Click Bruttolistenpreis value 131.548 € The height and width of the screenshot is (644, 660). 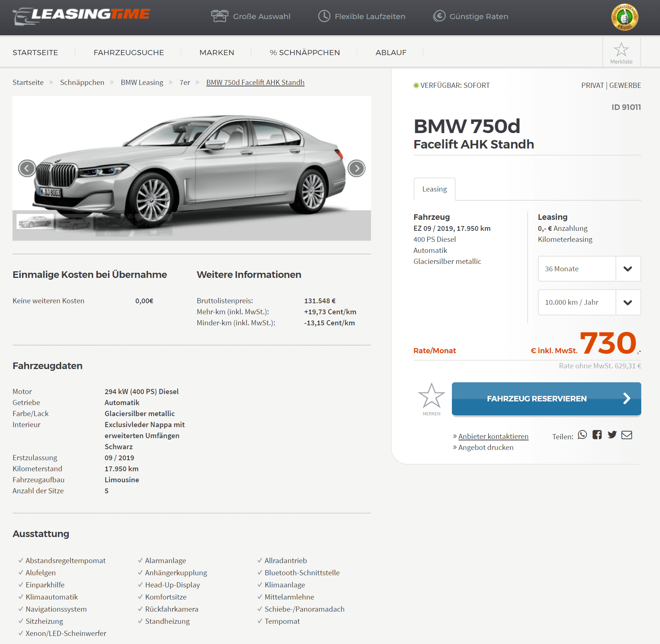(320, 301)
